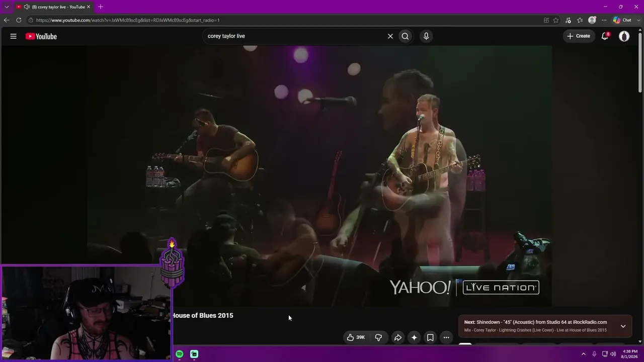Open a new browser tab
644x362 pixels.
[x=101, y=7]
